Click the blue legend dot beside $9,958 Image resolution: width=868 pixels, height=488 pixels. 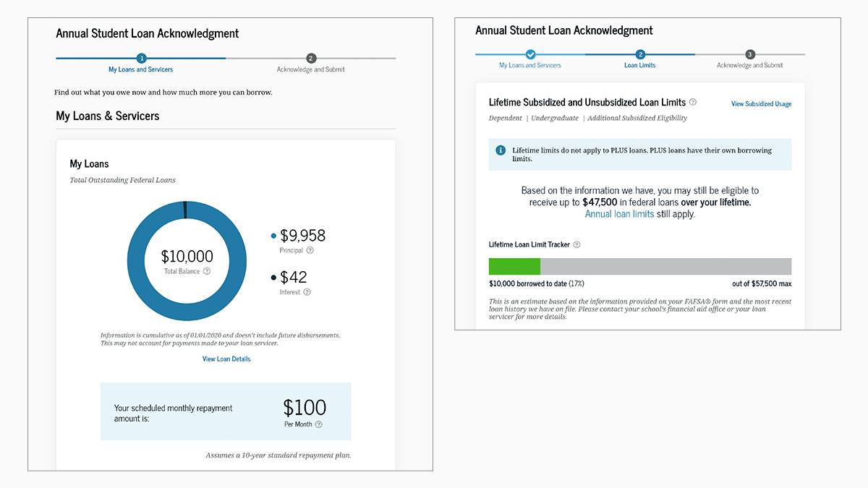273,236
